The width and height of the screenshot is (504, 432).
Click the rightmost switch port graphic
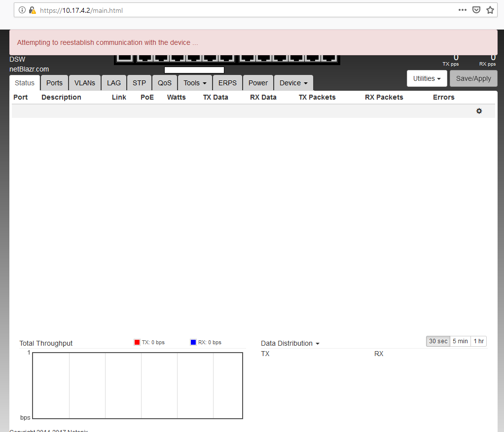click(x=328, y=58)
